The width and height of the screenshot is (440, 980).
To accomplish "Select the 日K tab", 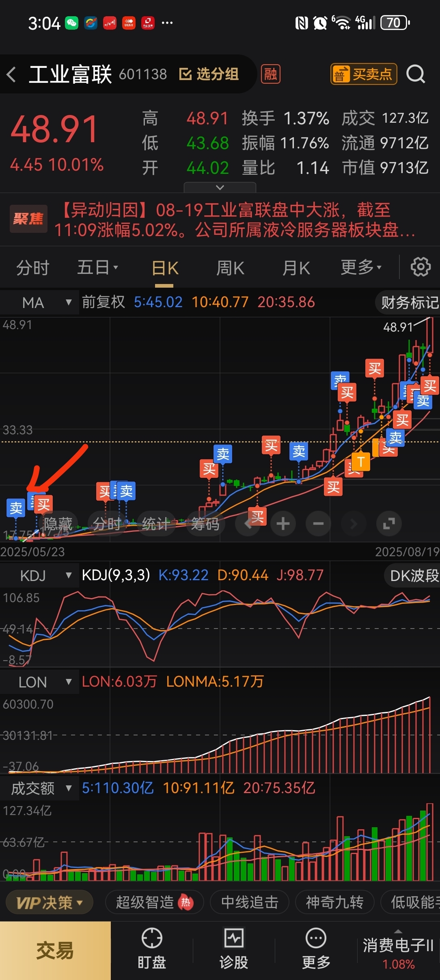I will [x=165, y=269].
